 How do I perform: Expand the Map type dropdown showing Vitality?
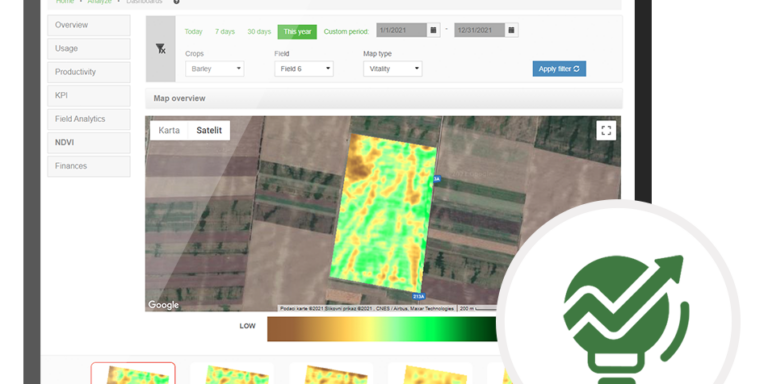(393, 69)
